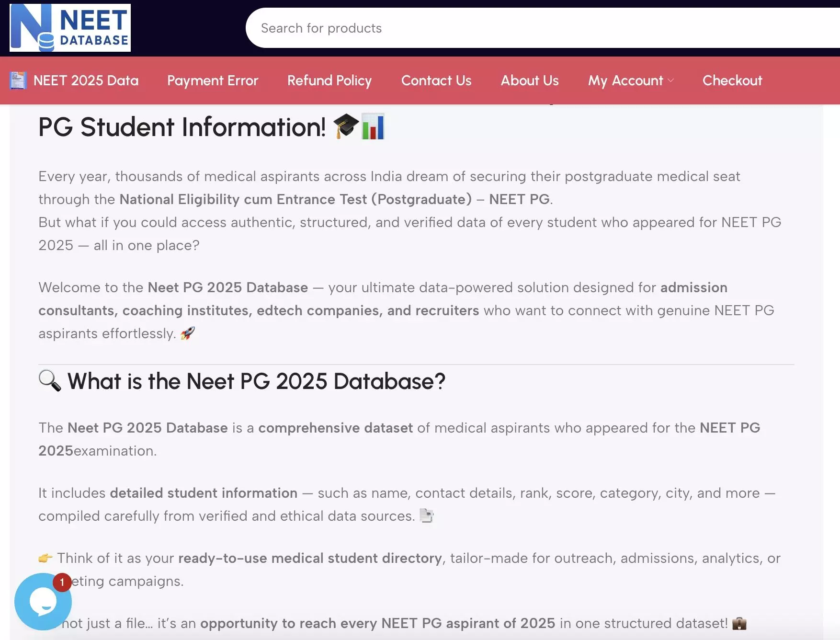Click the 'What is the Neet PG 2025 Database?' heading
Image resolution: width=840 pixels, height=640 pixels.
(x=257, y=381)
